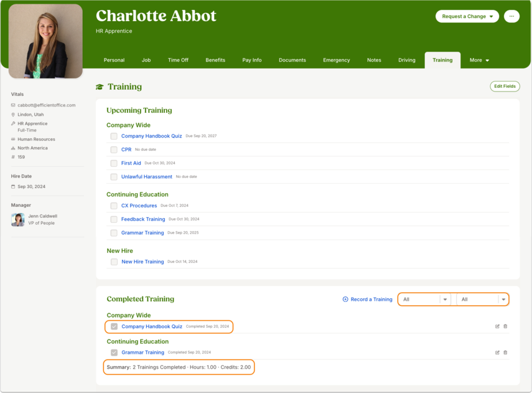The image size is (532, 393).
Task: Check the upcoming Company Handbook Quiz checkbox
Action: pos(114,136)
